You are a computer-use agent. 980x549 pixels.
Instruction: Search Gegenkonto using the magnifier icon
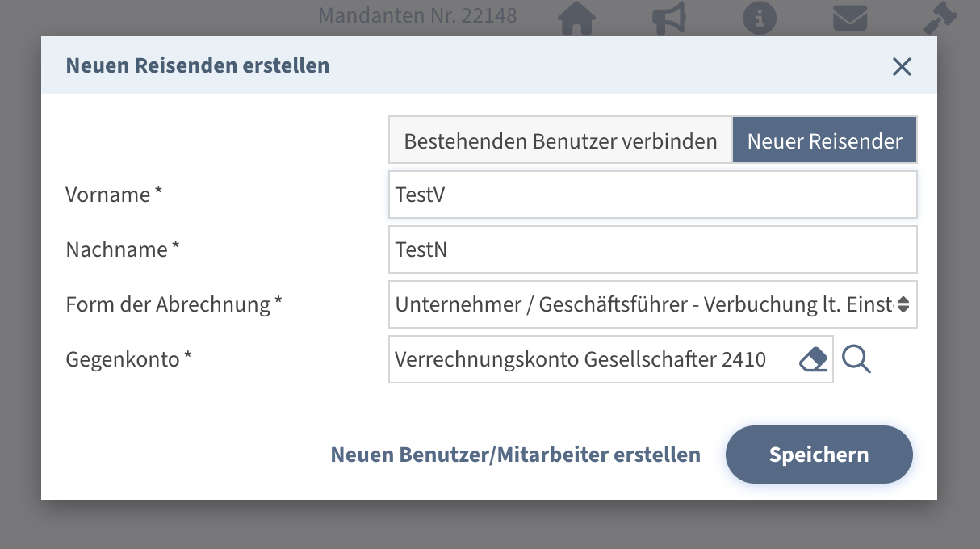[x=856, y=359]
